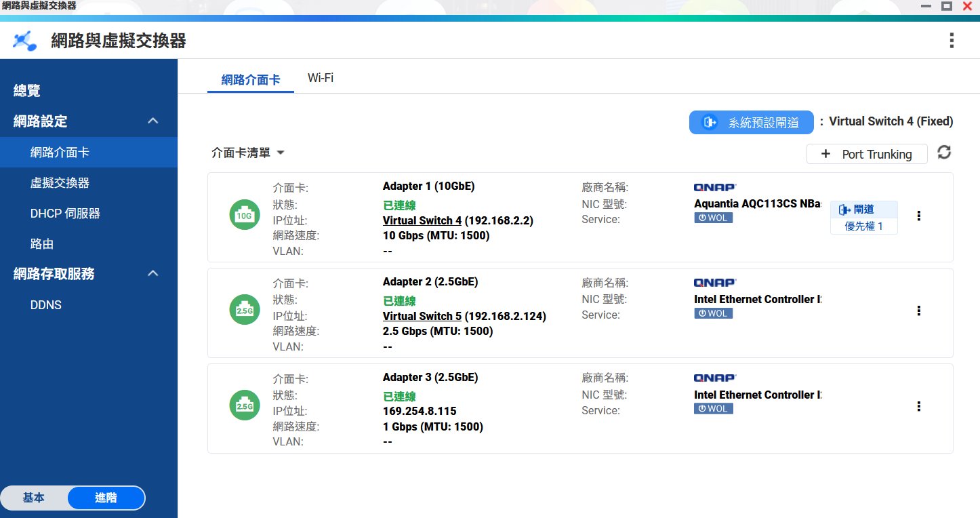Open 虛擬交換器 in the sidebar
This screenshot has width=980, height=518.
pyautogui.click(x=60, y=183)
